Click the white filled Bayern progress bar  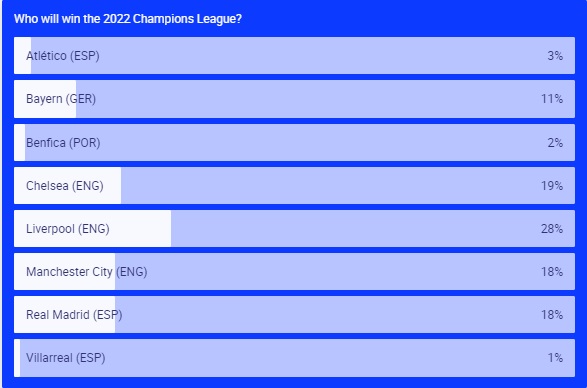click(45, 99)
